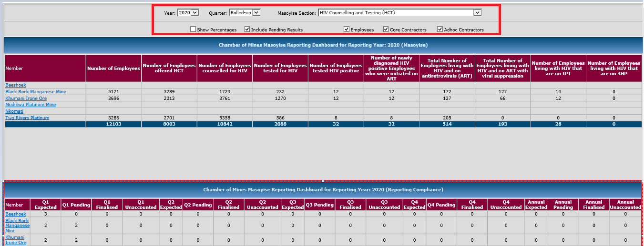Select the total value 2088
The width and height of the screenshot is (644, 246).
281,124
